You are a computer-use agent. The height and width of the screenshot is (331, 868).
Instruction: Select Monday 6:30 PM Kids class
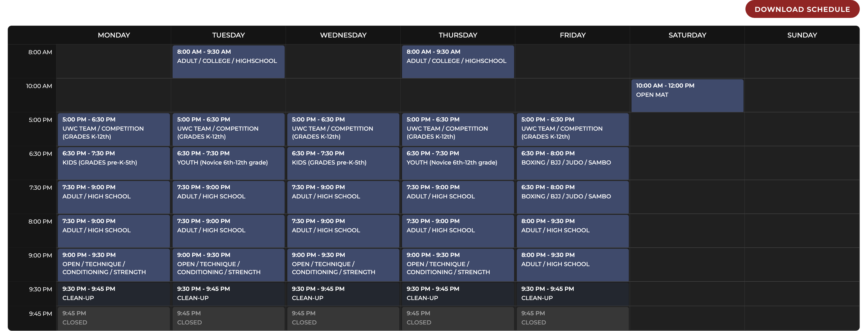pyautogui.click(x=114, y=163)
